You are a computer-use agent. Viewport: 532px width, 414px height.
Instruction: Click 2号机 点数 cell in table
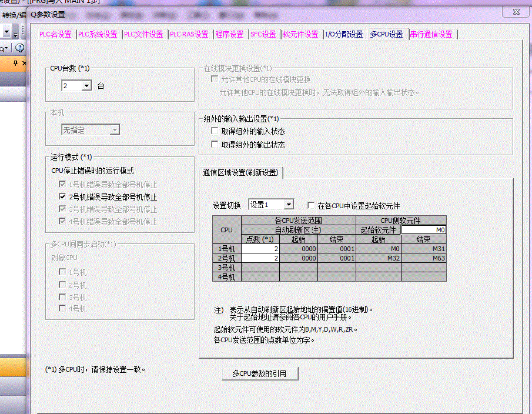tap(260, 258)
